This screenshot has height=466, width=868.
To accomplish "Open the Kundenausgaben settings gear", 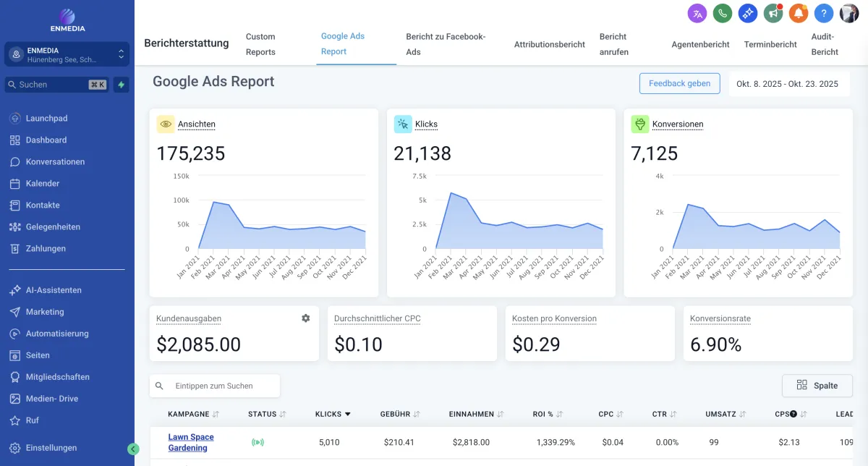I will [305, 318].
